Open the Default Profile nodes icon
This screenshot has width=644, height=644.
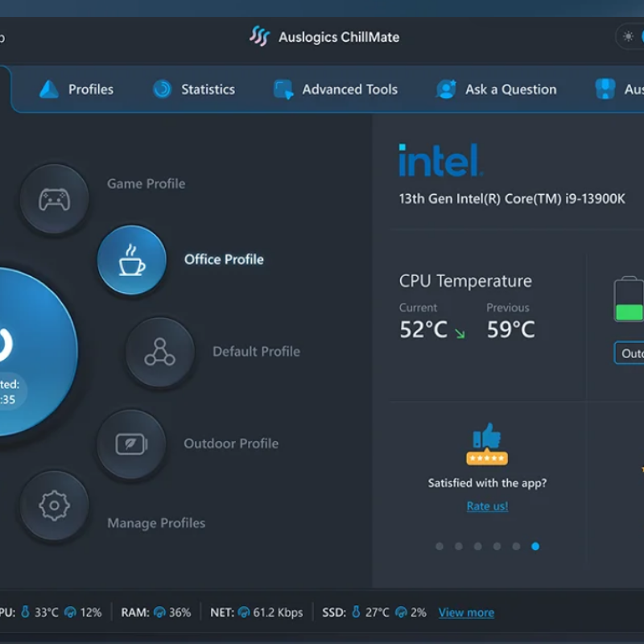click(159, 352)
